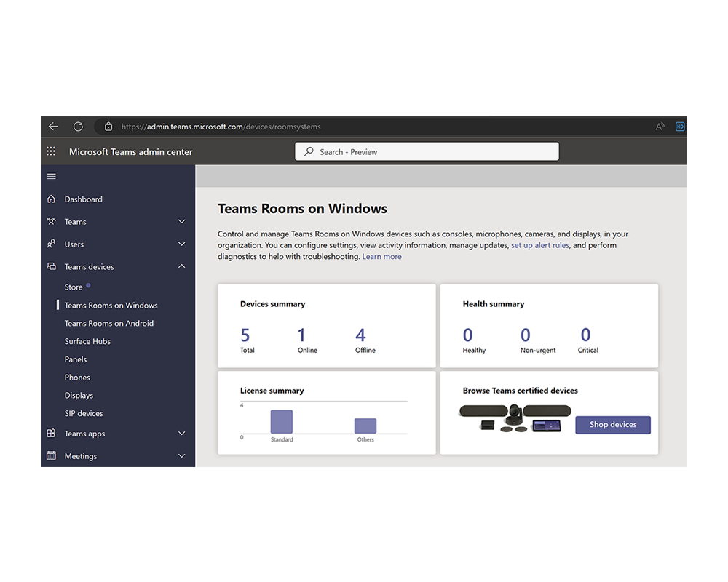The image size is (728, 582).
Task: Collapse the navigation with the hamburger icon
Action: [51, 176]
